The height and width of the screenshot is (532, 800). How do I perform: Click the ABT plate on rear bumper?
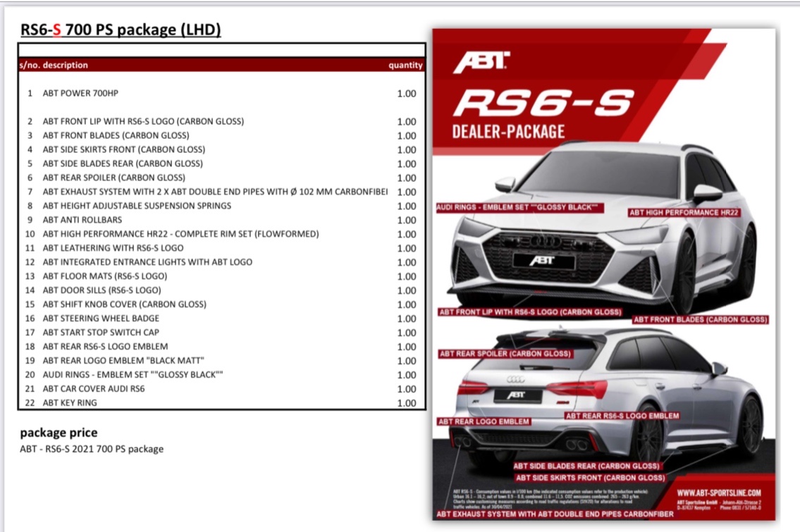click(517, 395)
